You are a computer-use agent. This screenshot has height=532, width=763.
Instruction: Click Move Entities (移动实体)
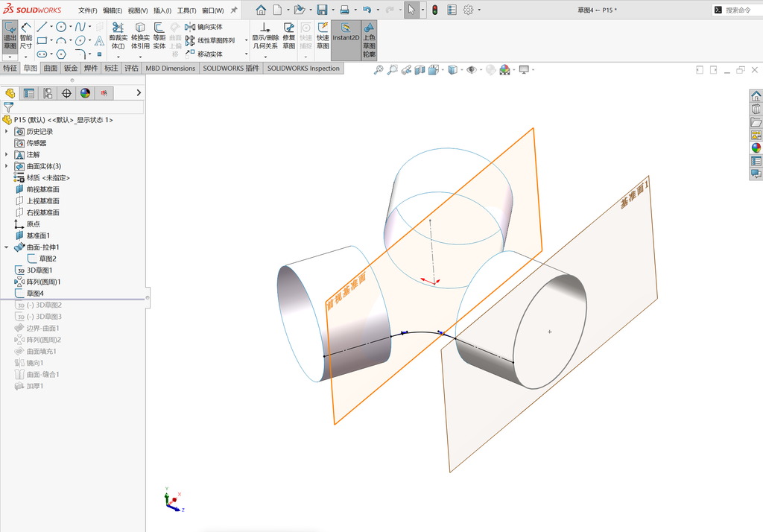tap(204, 54)
